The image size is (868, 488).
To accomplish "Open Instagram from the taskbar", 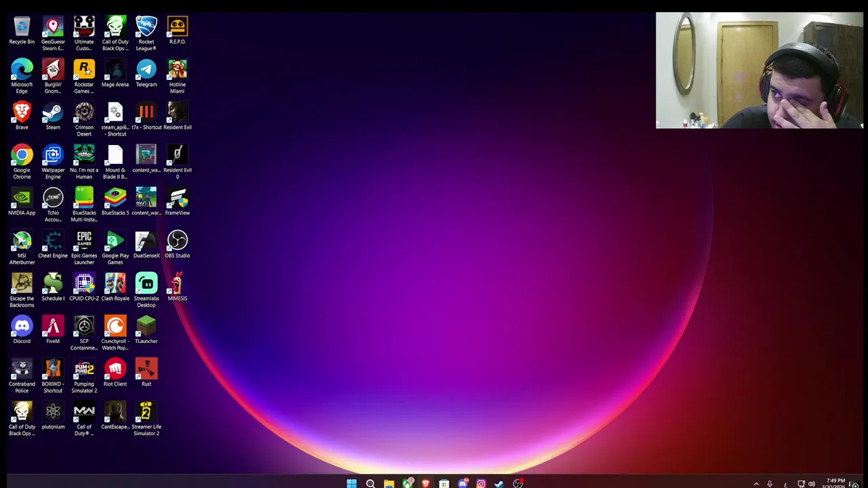I will coord(481,483).
